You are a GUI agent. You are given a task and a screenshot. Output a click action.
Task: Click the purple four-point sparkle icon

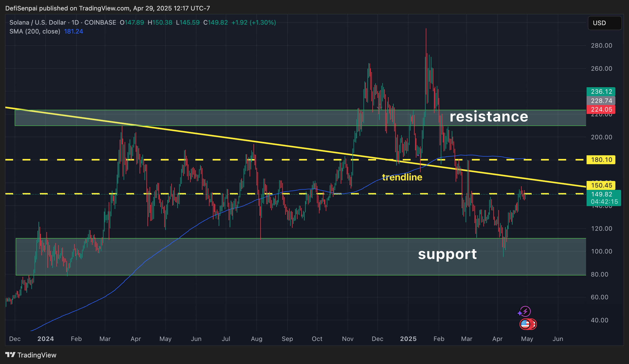click(520, 313)
